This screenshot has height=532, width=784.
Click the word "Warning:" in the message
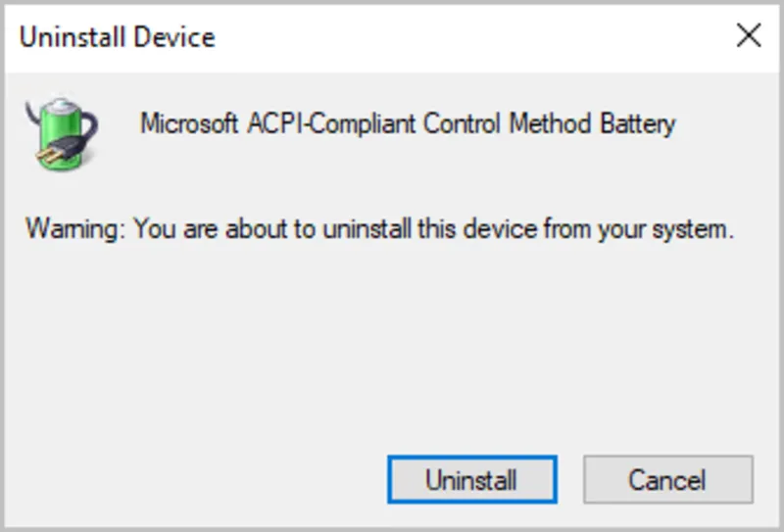click(75, 229)
